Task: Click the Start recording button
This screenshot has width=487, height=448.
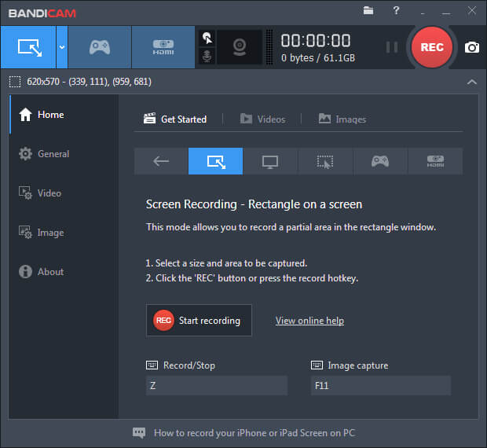Action: (x=199, y=320)
